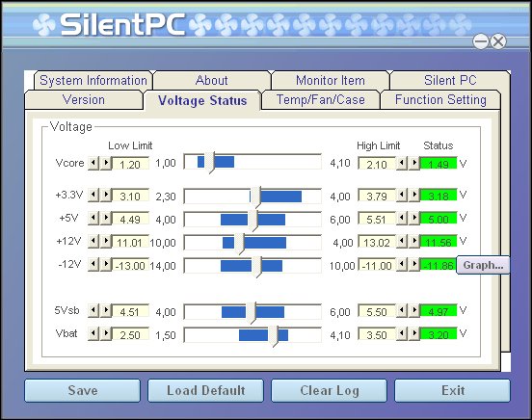Select the Silent PC tab
The image size is (532, 420).
[x=450, y=80]
